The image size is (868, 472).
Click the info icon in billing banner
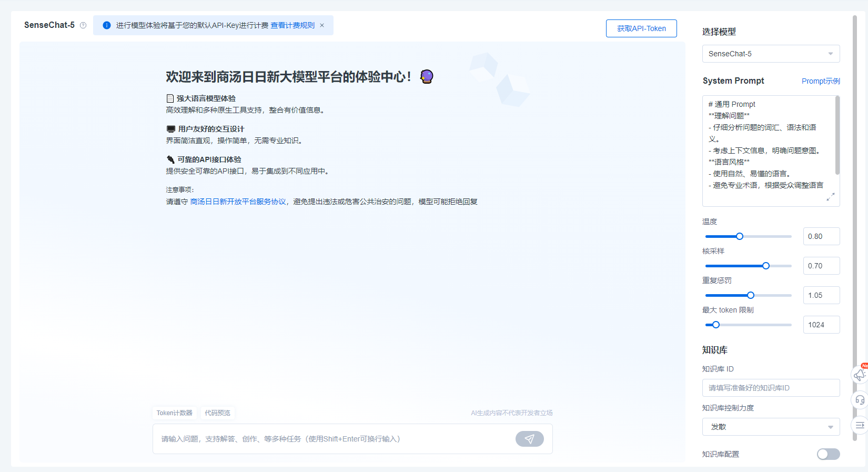click(x=107, y=25)
